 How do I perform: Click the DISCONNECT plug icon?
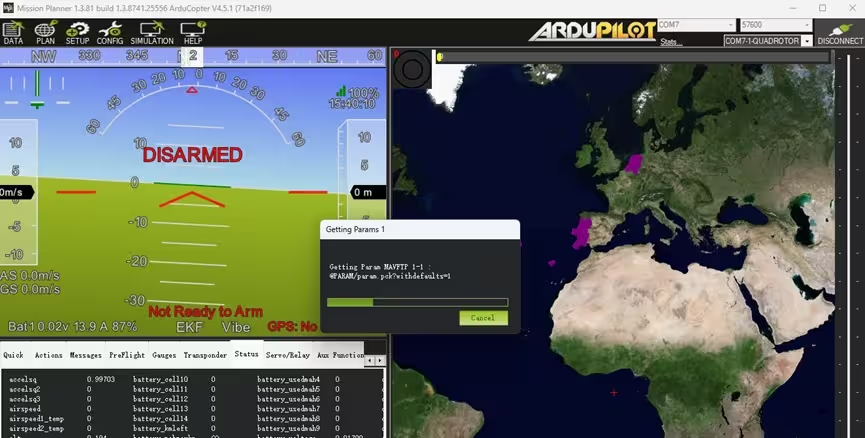(x=840, y=33)
